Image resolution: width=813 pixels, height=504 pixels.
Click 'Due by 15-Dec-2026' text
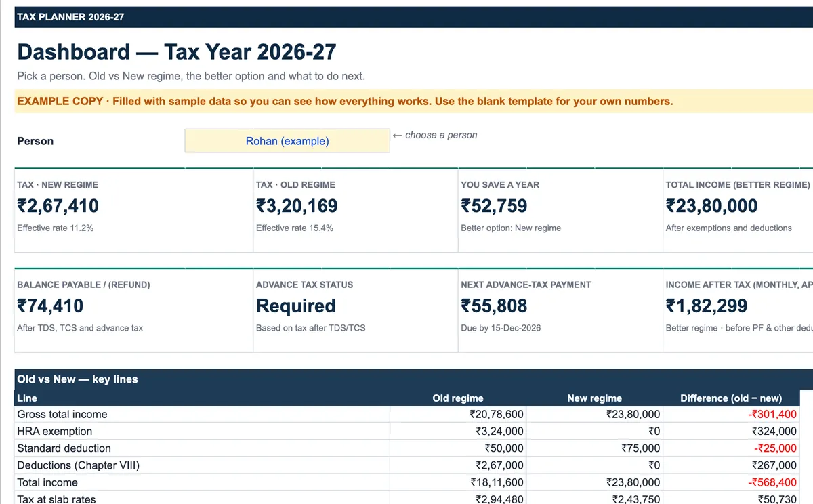click(x=501, y=328)
